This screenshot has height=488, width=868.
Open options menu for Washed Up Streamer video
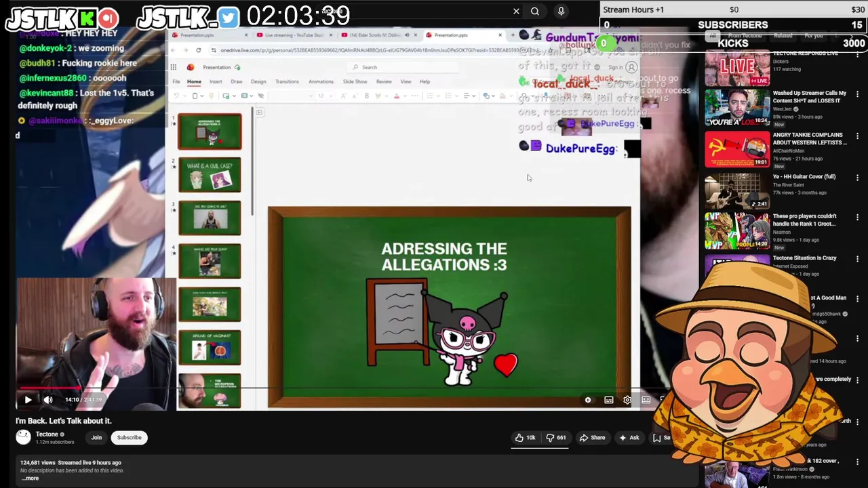857,96
